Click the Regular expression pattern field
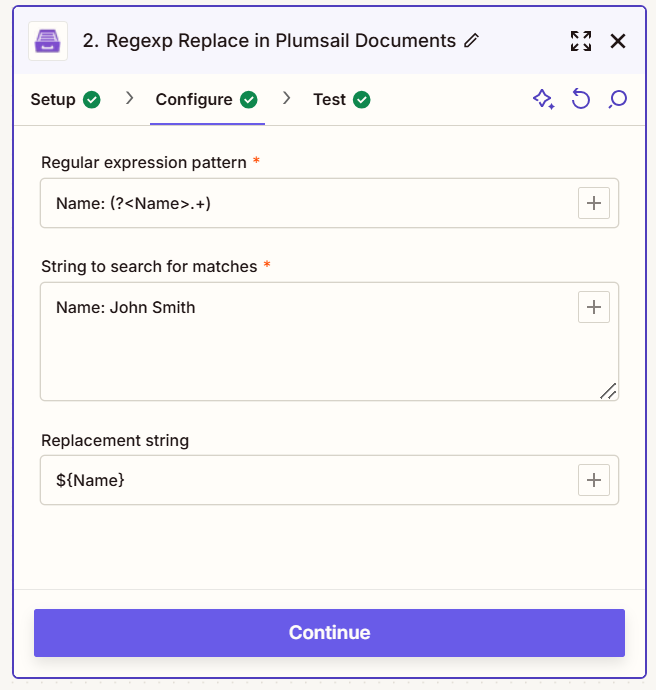This screenshot has width=656, height=690. 329,203
